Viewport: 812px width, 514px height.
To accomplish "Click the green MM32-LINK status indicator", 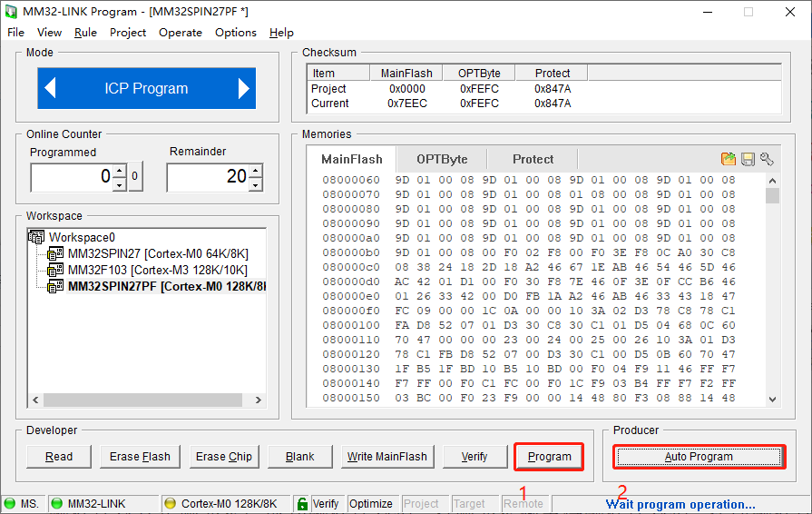I will tap(57, 503).
